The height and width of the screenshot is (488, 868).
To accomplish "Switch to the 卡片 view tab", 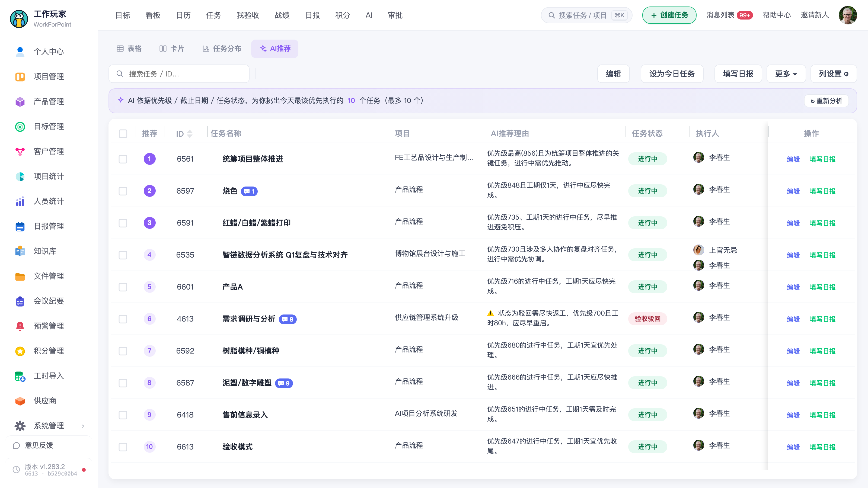I will click(x=171, y=49).
